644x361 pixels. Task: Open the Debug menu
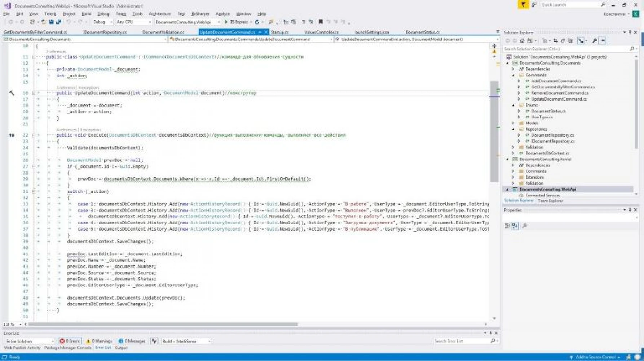click(103, 14)
